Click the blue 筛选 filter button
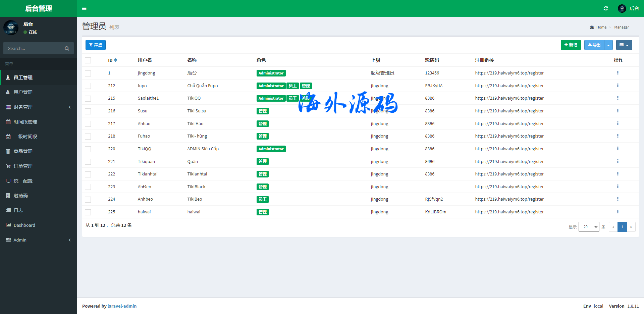 96,45
